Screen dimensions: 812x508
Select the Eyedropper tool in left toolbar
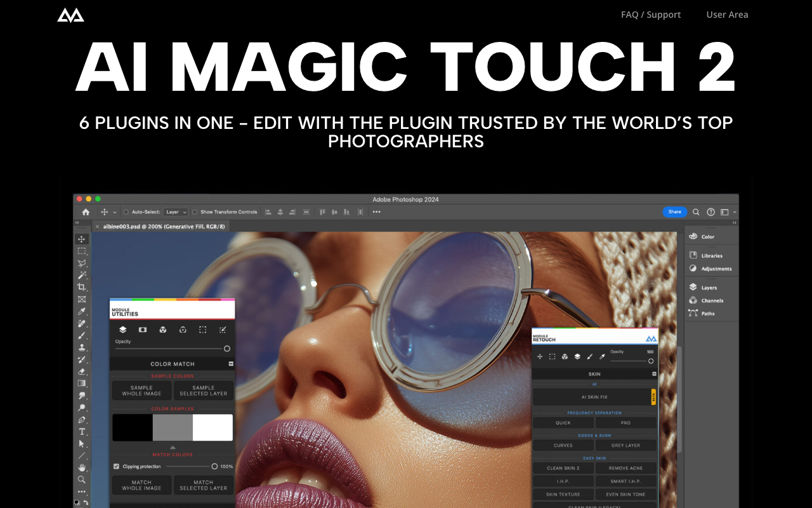coord(82,311)
